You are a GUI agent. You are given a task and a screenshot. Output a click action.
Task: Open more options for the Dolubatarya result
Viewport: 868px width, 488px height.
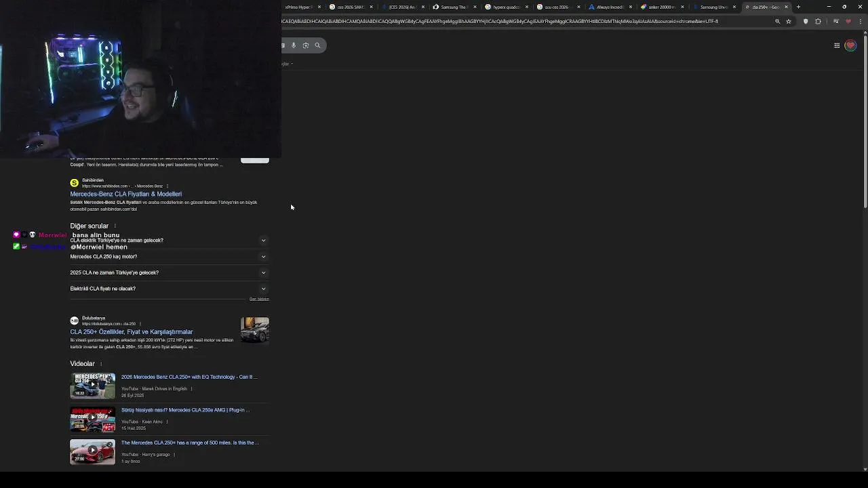pos(140,324)
